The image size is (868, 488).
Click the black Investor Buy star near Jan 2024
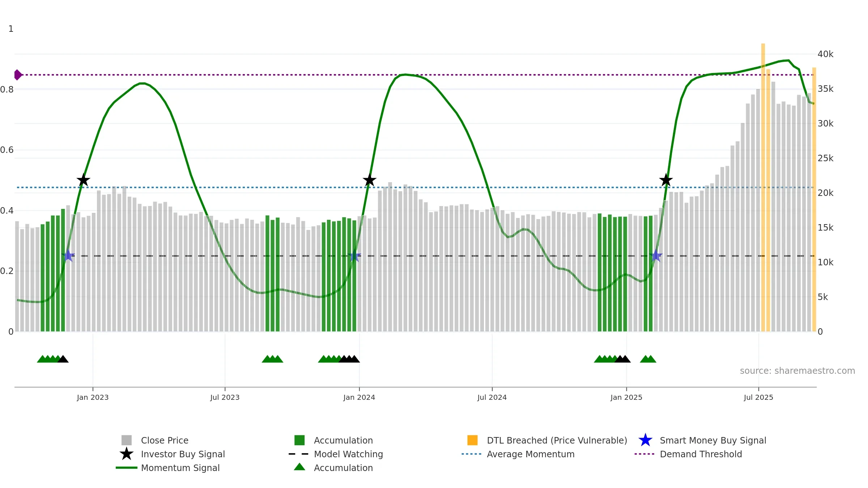tap(370, 180)
